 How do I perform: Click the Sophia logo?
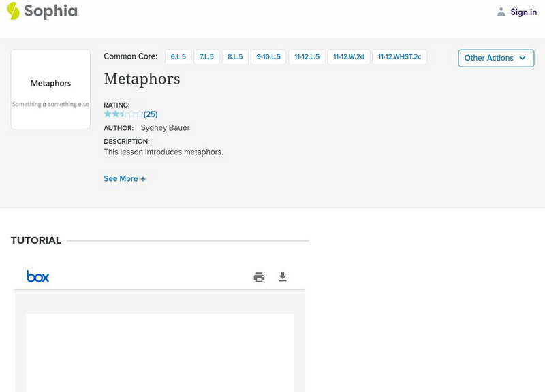click(x=42, y=11)
